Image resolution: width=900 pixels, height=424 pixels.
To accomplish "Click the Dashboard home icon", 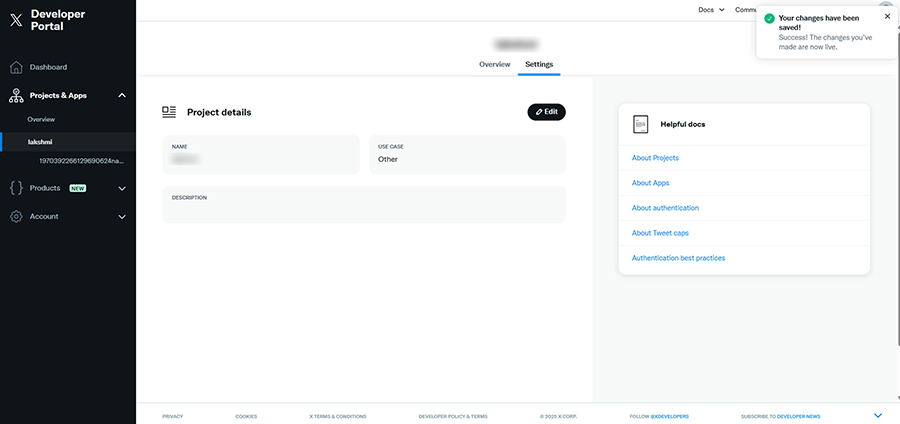I will pyautogui.click(x=17, y=67).
